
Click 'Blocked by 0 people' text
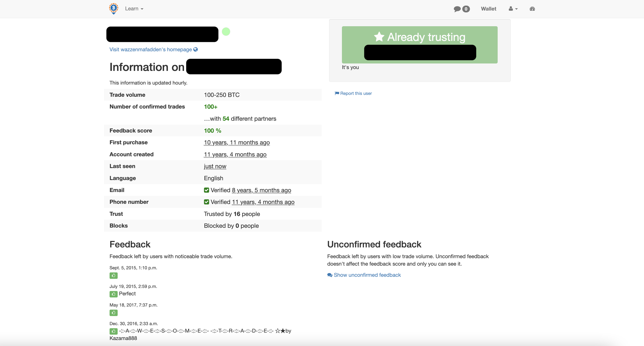point(231,226)
